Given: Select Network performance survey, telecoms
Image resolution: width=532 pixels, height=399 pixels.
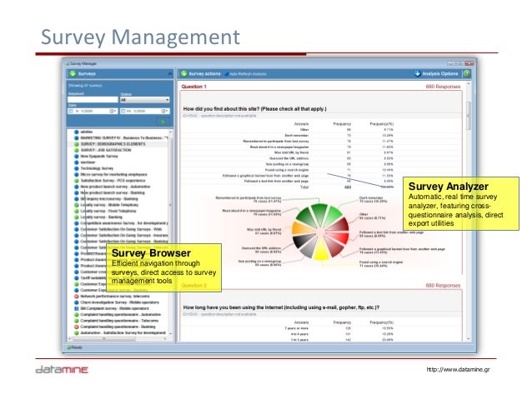Looking at the screenshot, I should click(115, 296).
